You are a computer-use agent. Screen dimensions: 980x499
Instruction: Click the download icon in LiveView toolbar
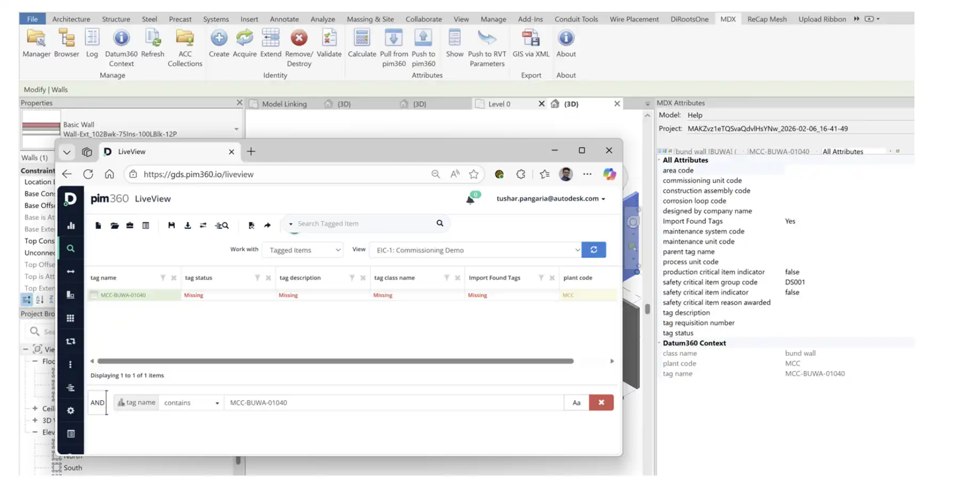pos(187,225)
